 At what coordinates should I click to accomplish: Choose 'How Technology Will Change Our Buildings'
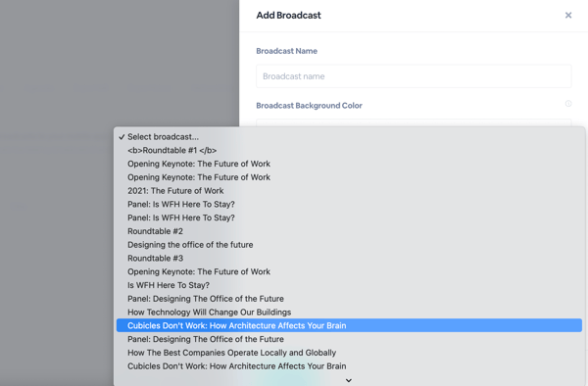point(349,313)
